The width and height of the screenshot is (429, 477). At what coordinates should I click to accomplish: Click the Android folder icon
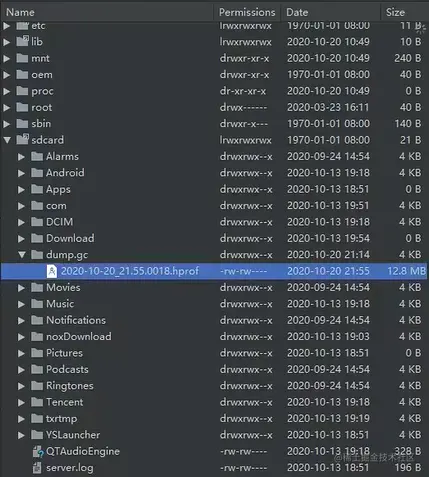tap(37, 172)
